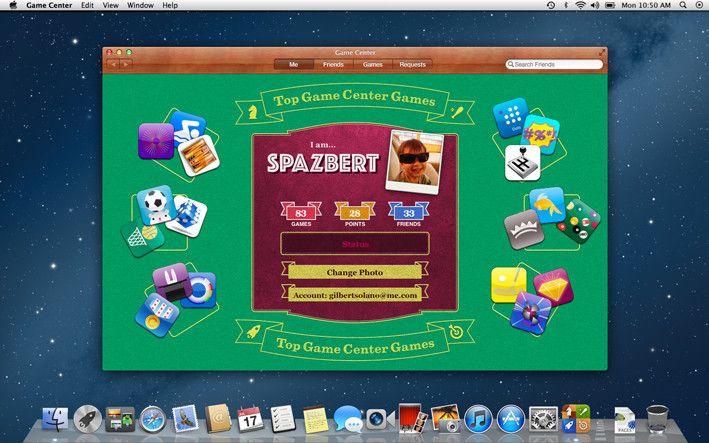Switch to the Me tab
Screen dimensions: 709x443
(293, 65)
